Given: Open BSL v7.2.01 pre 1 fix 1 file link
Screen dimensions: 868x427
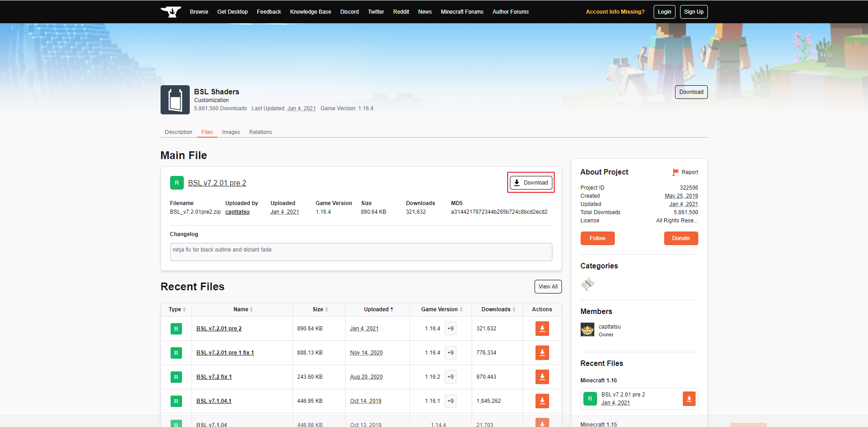Looking at the screenshot, I should point(225,353).
